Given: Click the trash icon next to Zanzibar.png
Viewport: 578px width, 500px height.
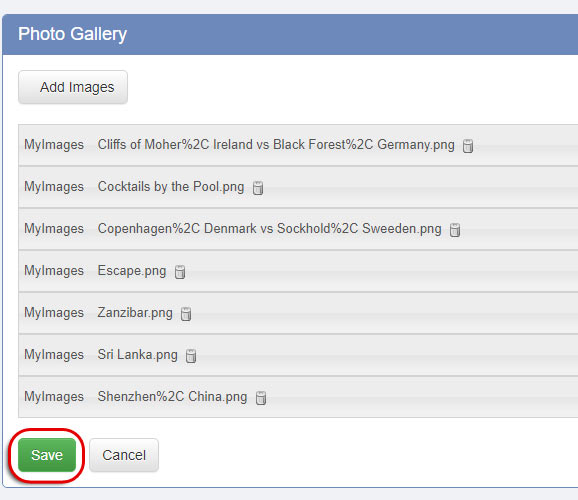Looking at the screenshot, I should (x=186, y=314).
